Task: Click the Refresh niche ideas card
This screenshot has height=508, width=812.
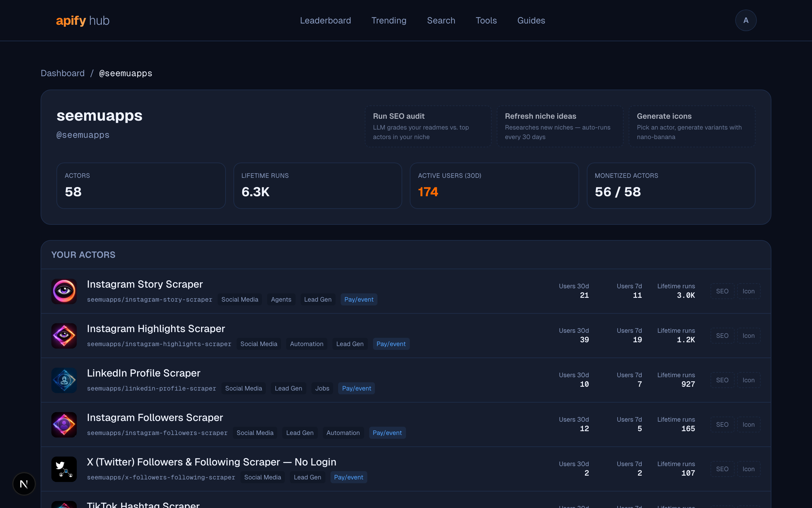Action: (x=560, y=126)
